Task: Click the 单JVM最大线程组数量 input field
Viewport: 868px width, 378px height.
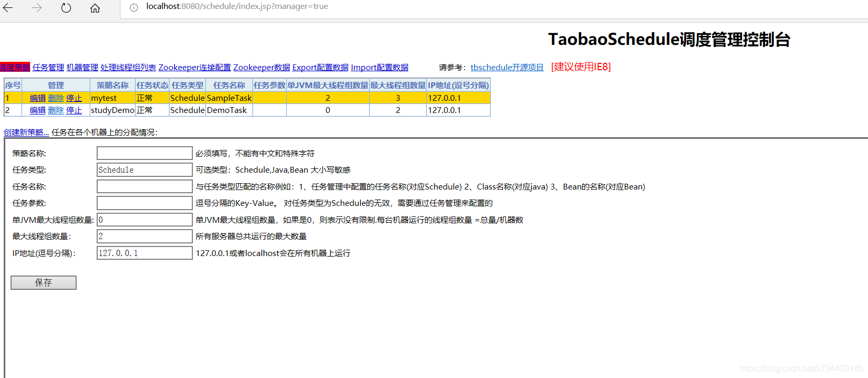Action: click(x=145, y=220)
